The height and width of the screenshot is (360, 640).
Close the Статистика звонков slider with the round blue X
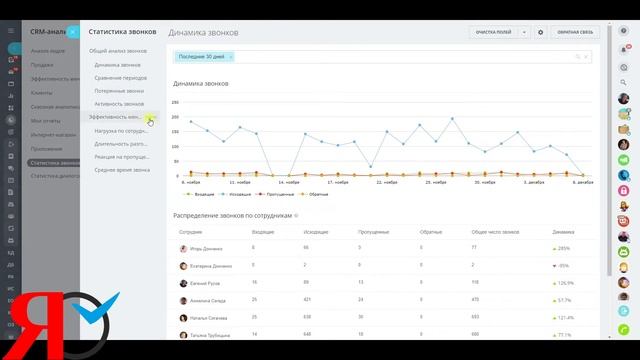click(x=73, y=32)
